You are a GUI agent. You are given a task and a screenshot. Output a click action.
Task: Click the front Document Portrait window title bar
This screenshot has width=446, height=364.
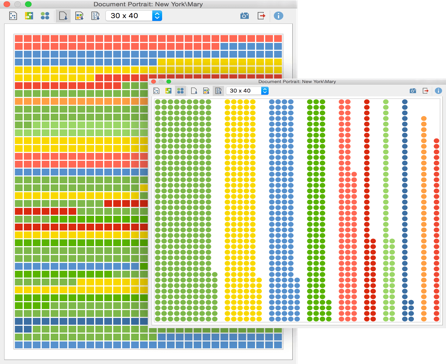click(x=297, y=81)
